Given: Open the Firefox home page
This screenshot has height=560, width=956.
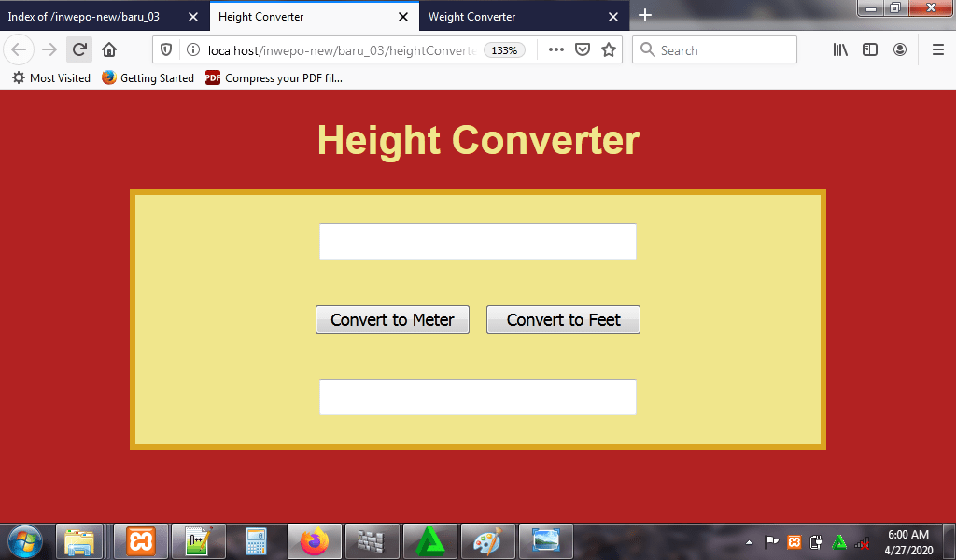Looking at the screenshot, I should pyautogui.click(x=109, y=49).
